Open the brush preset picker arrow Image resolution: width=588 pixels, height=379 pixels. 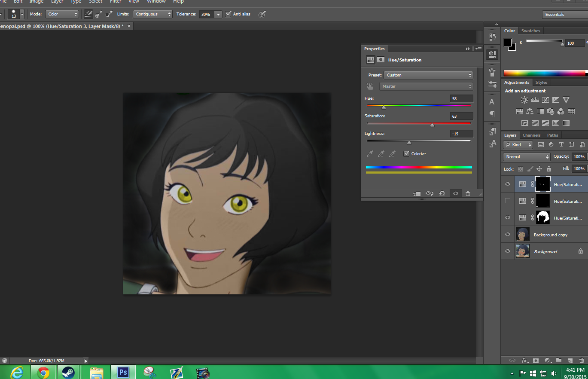[22, 14]
